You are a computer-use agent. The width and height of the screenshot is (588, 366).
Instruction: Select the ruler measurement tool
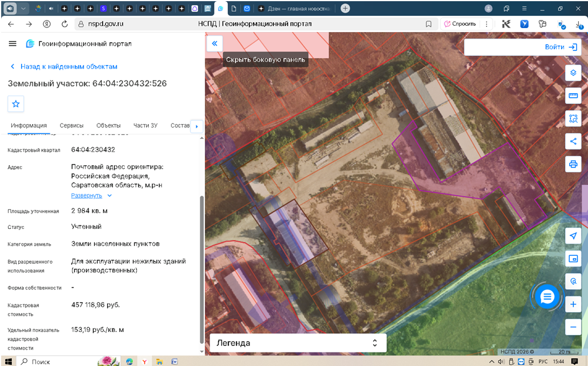[x=573, y=95]
